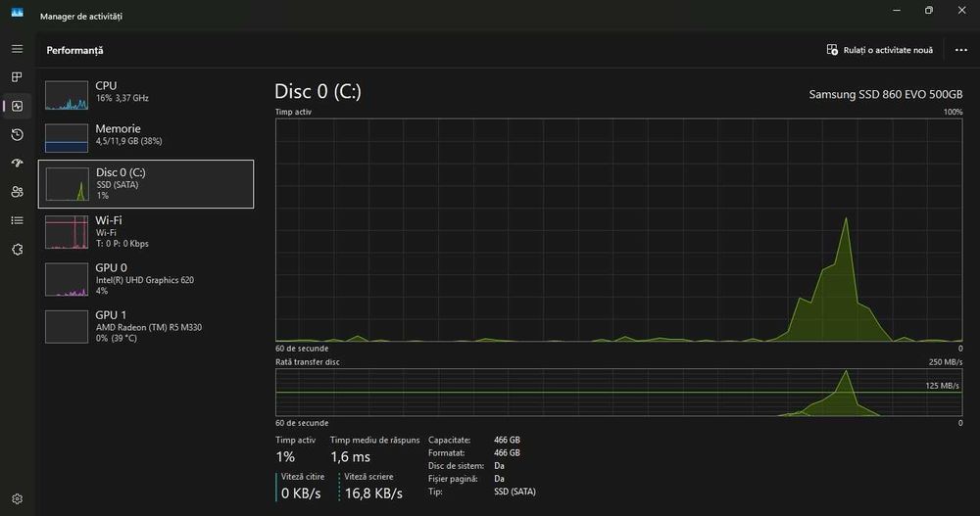This screenshot has height=516, width=980.
Task: Open the Details list page icon
Action: pyautogui.click(x=17, y=220)
